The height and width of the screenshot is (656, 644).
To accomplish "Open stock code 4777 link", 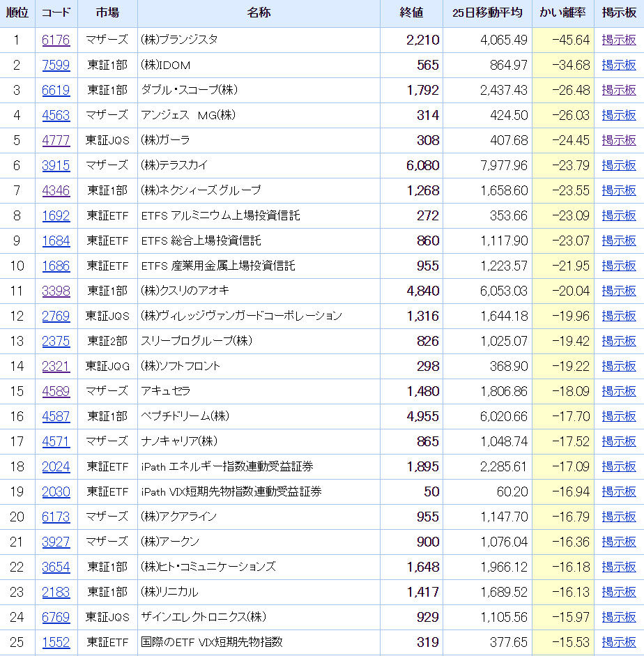I will coord(56,141).
